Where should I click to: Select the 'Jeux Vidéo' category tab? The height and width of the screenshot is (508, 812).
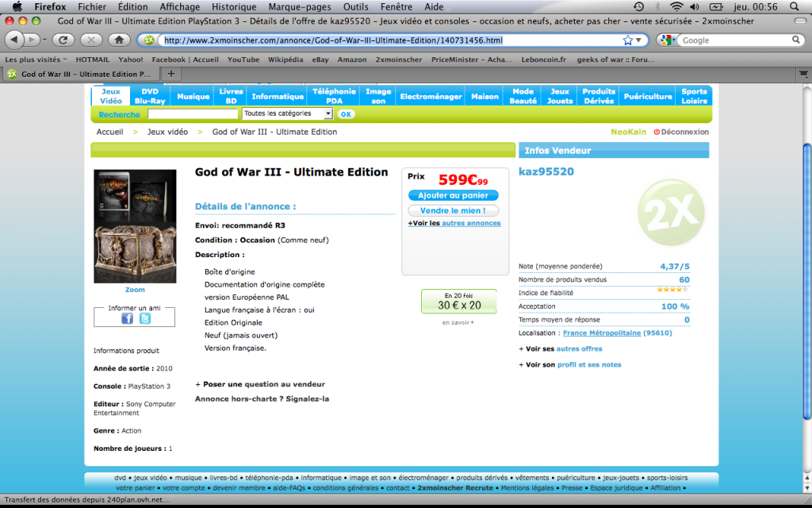point(111,96)
